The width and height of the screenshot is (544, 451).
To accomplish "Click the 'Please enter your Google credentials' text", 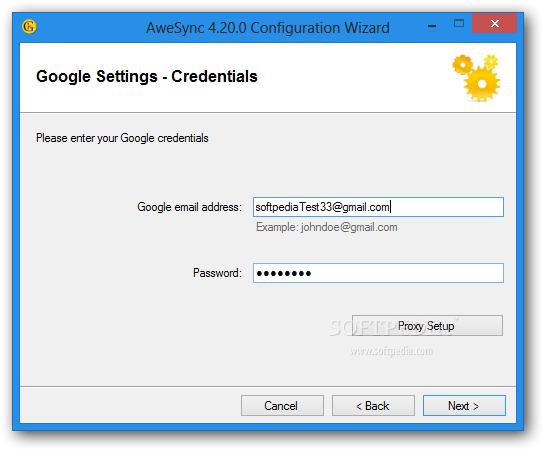I will (122, 138).
